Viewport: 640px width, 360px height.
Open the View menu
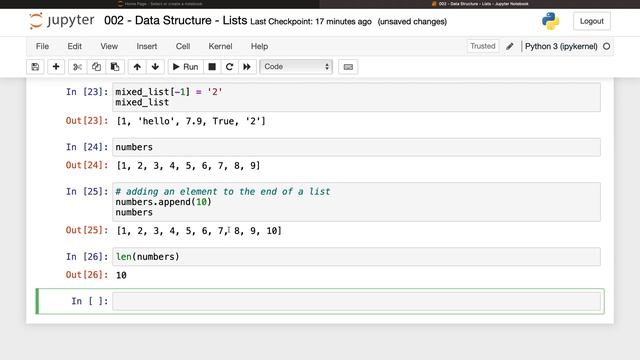109,46
